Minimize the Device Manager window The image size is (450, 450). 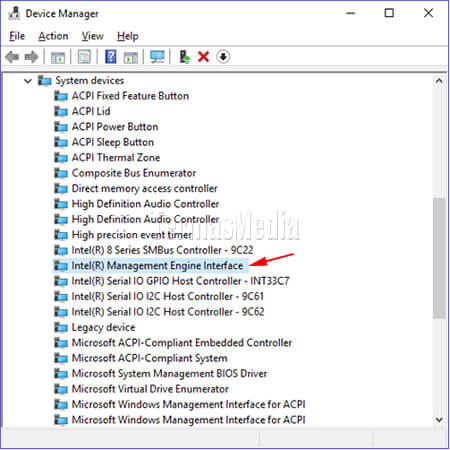(x=351, y=13)
